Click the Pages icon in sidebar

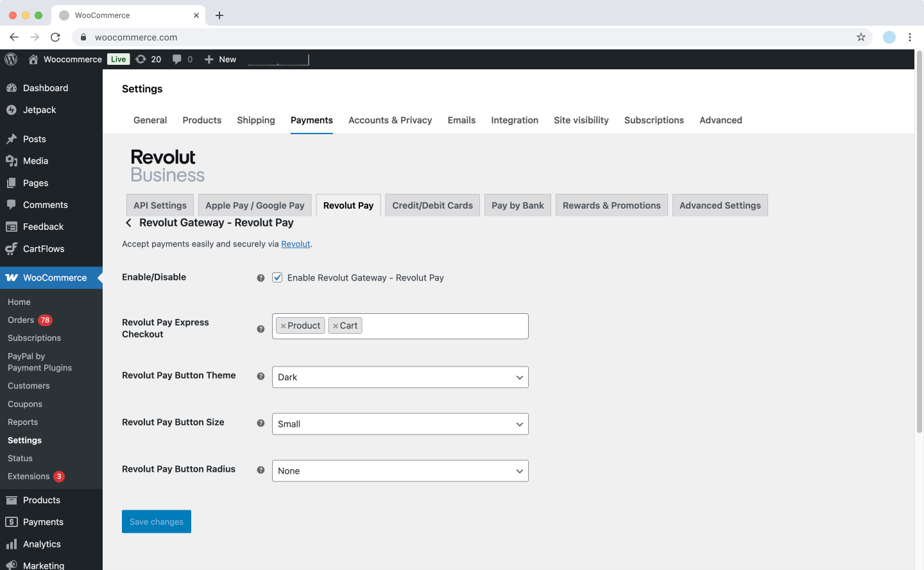[12, 183]
